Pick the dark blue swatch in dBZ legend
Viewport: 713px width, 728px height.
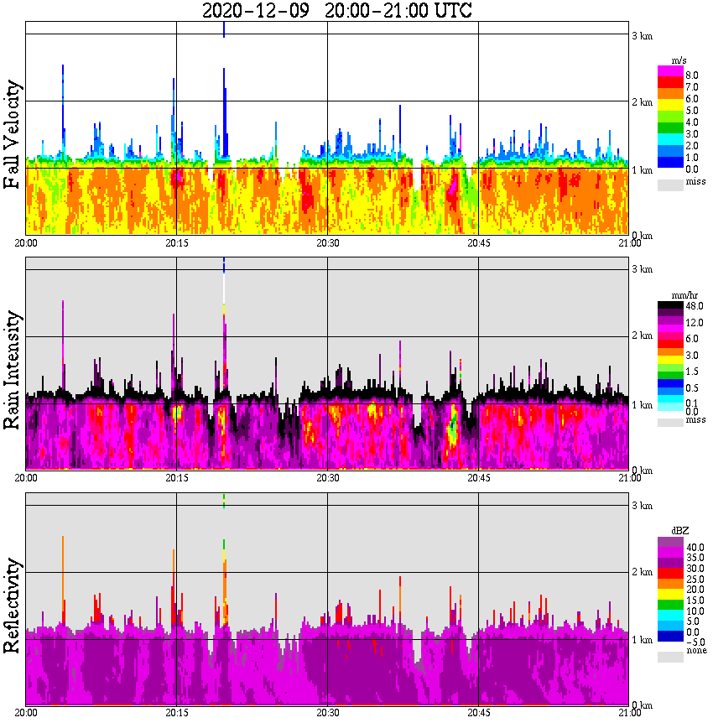click(670, 636)
